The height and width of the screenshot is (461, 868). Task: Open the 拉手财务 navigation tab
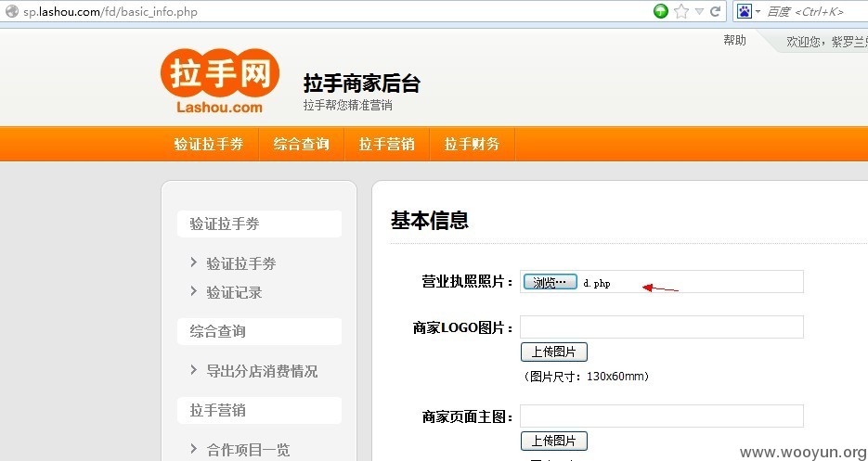[472, 144]
